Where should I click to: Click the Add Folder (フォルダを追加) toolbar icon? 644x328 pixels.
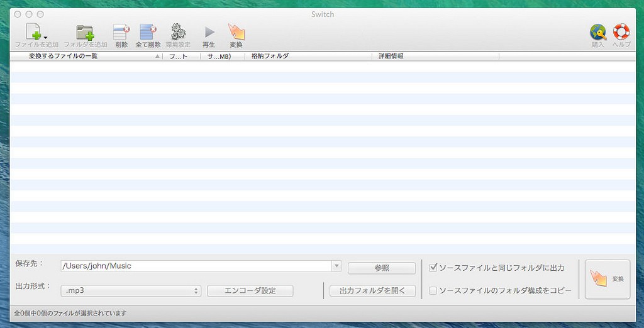[86, 33]
